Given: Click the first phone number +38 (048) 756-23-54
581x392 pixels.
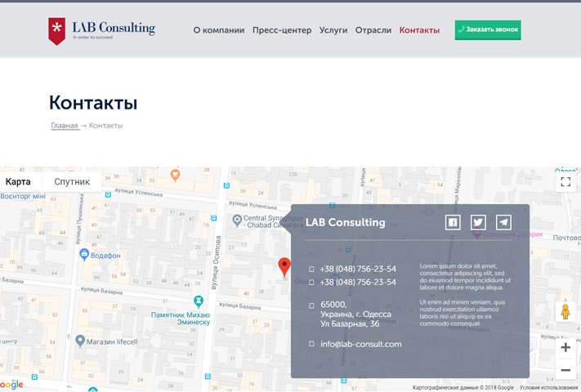Looking at the screenshot, I should tap(358, 269).
